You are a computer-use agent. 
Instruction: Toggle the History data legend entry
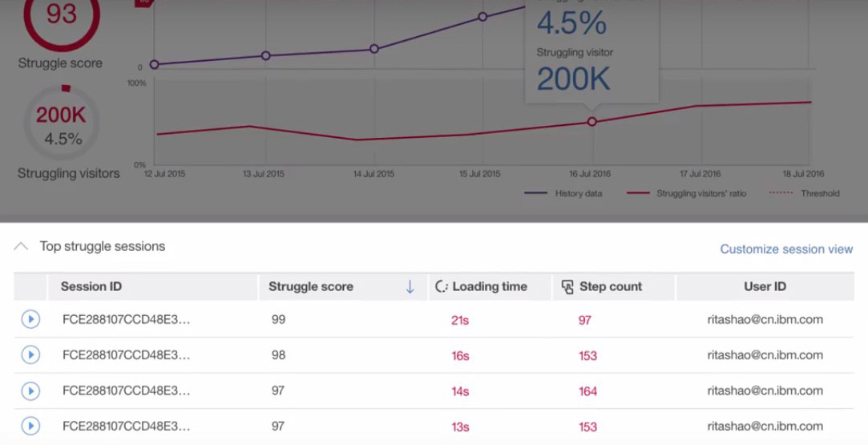(x=563, y=193)
